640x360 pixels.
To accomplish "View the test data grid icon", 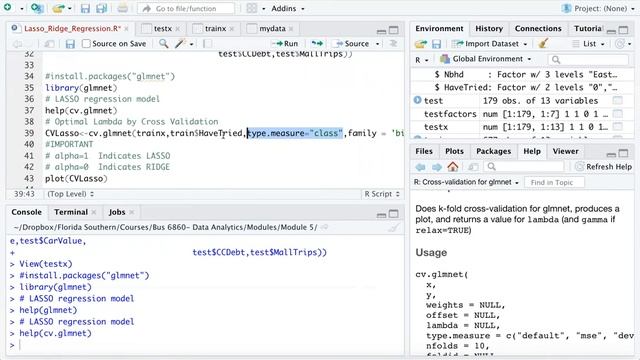I will point(618,100).
